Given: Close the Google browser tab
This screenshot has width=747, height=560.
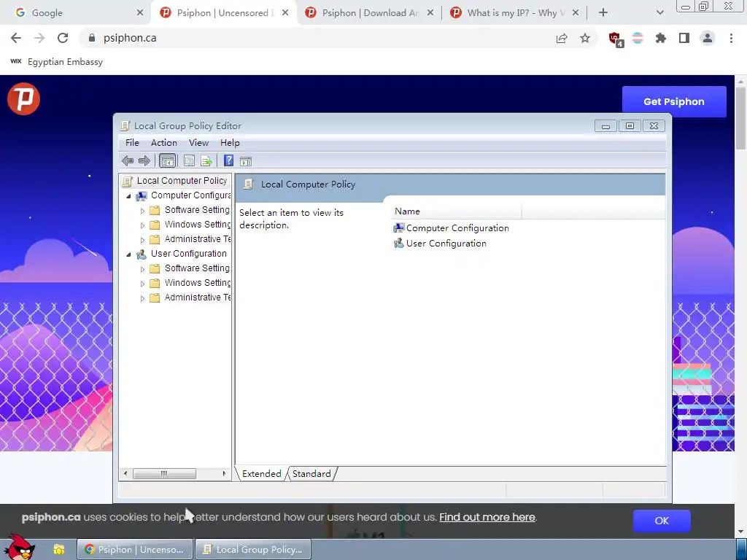Looking at the screenshot, I should coord(139,13).
